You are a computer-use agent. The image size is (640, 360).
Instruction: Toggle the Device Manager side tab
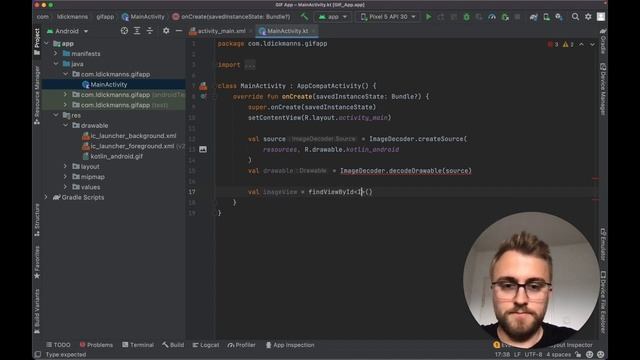pos(603,89)
